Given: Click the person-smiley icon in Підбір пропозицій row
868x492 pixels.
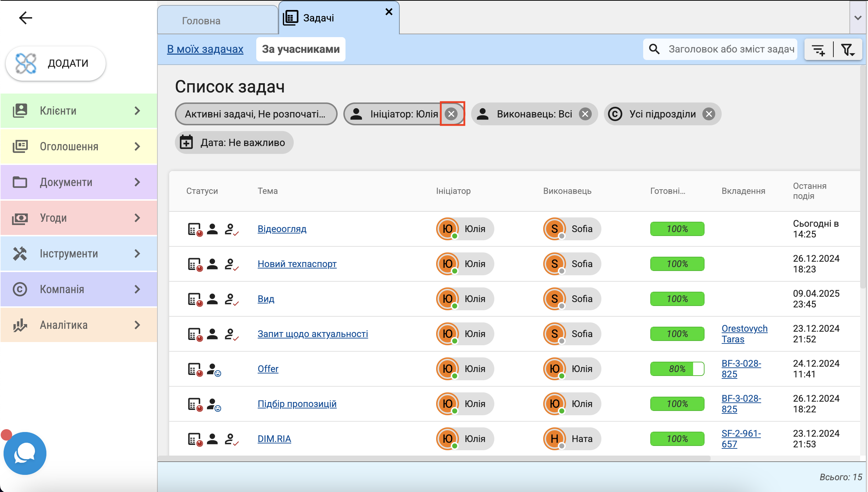Looking at the screenshot, I should (214, 405).
